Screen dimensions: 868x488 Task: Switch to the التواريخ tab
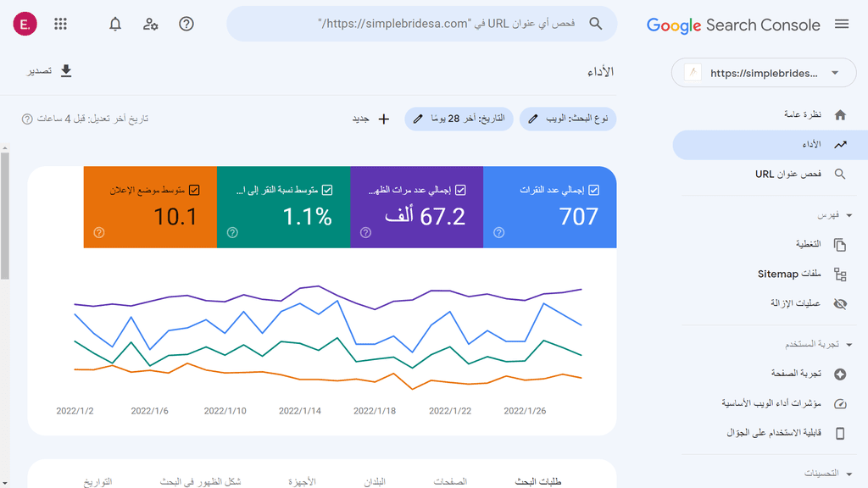point(98,481)
